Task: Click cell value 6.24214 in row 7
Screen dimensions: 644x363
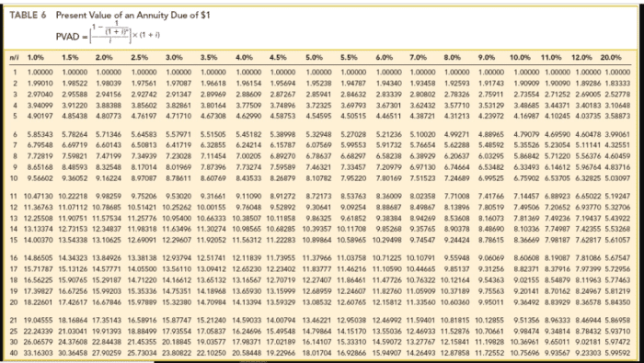Action: (x=248, y=145)
